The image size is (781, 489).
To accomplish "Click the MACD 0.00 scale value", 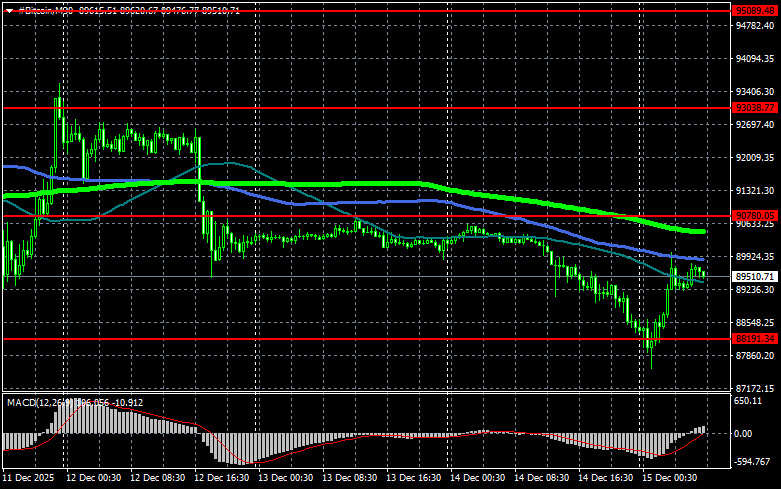I will click(x=743, y=434).
